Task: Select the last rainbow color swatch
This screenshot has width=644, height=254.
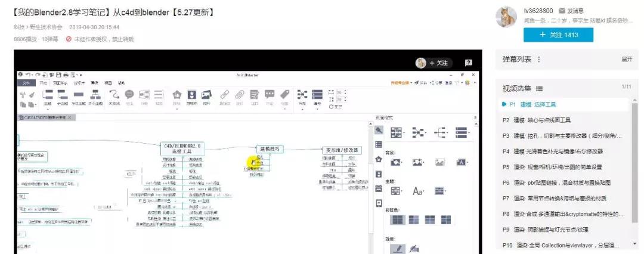Action: tap(446, 220)
